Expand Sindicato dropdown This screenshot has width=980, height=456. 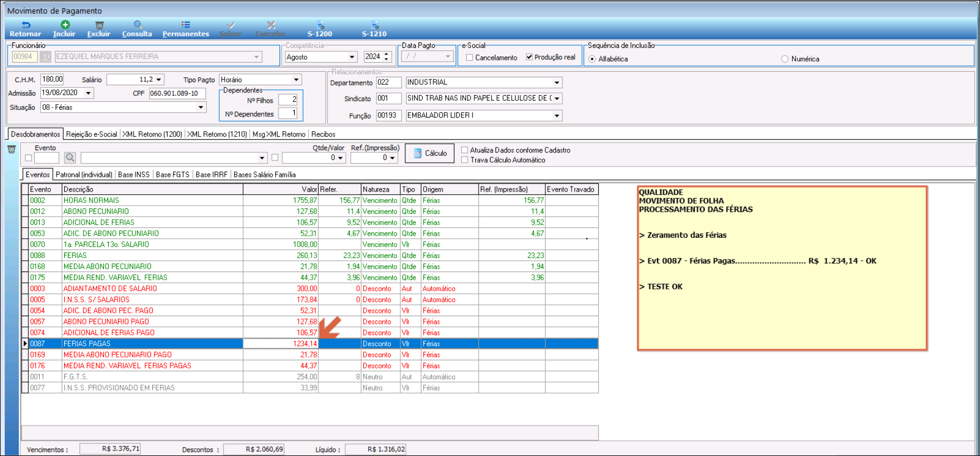(557, 98)
